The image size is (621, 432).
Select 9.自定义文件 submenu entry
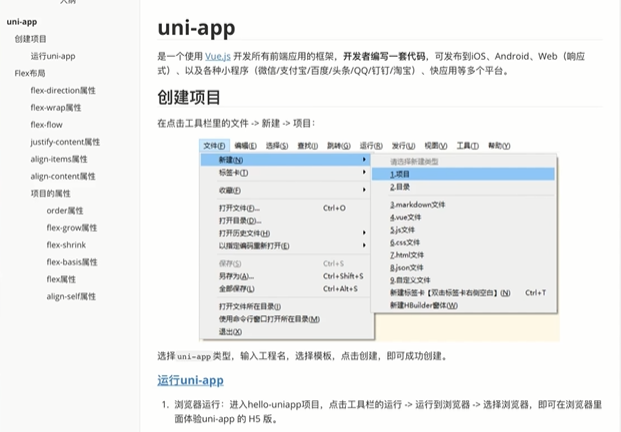(x=463, y=280)
